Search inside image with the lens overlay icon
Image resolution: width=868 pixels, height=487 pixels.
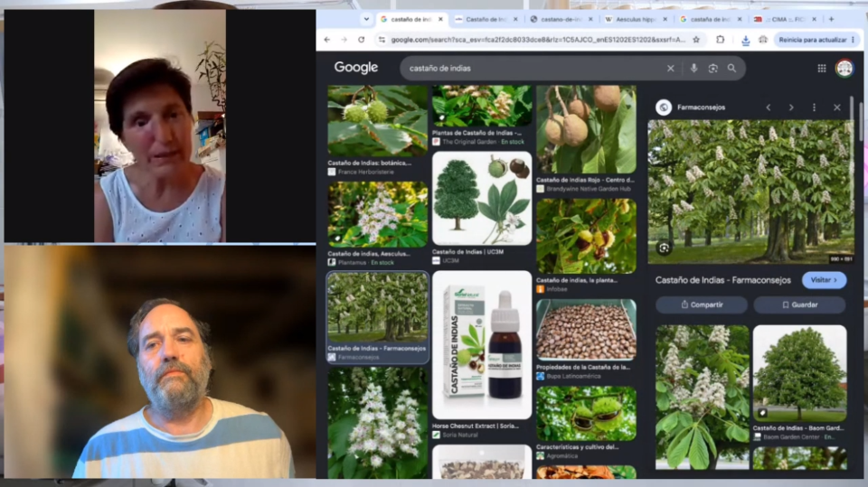[664, 248]
